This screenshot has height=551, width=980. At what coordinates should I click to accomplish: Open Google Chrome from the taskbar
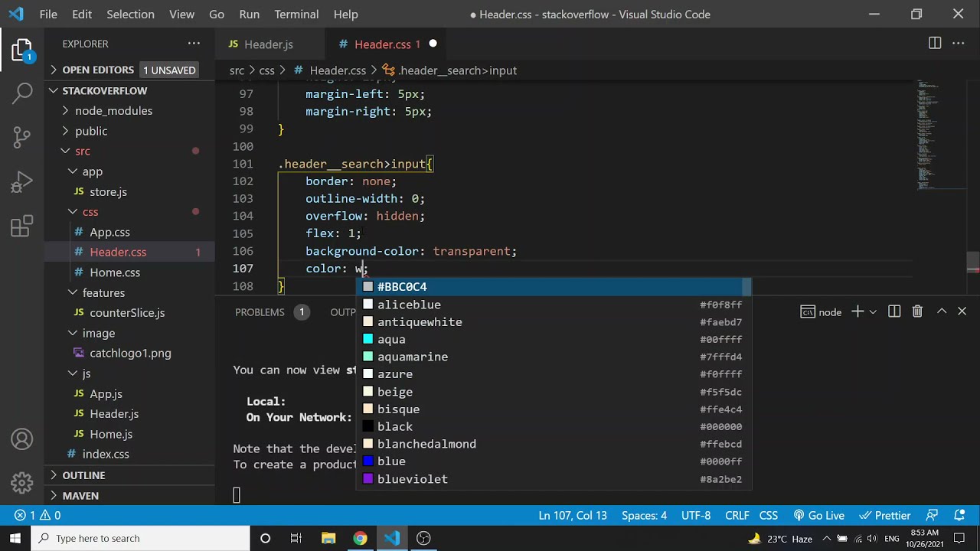(360, 538)
